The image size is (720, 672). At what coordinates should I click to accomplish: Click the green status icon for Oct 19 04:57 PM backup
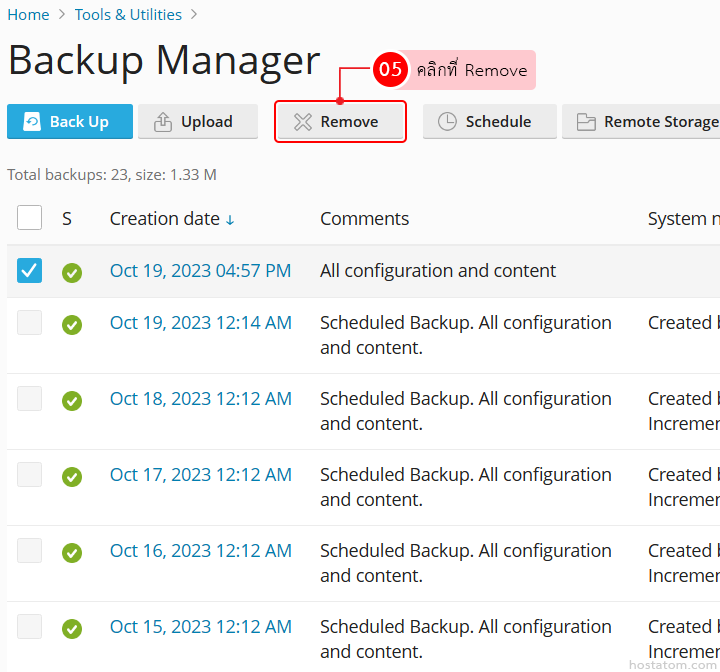(72, 272)
